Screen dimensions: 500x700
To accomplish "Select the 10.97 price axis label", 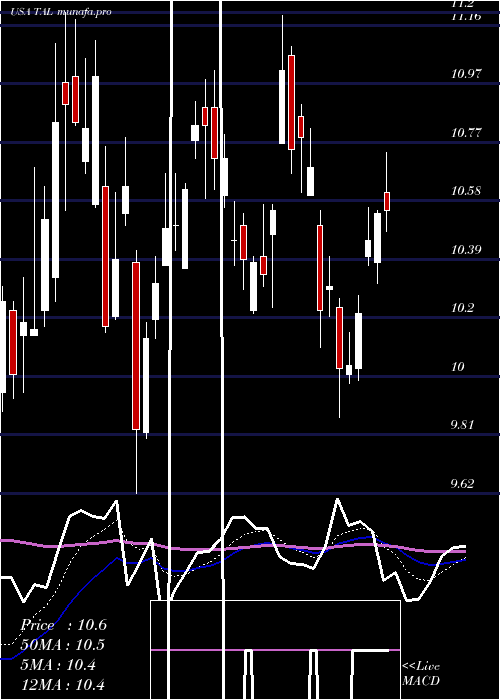I will point(467,74).
